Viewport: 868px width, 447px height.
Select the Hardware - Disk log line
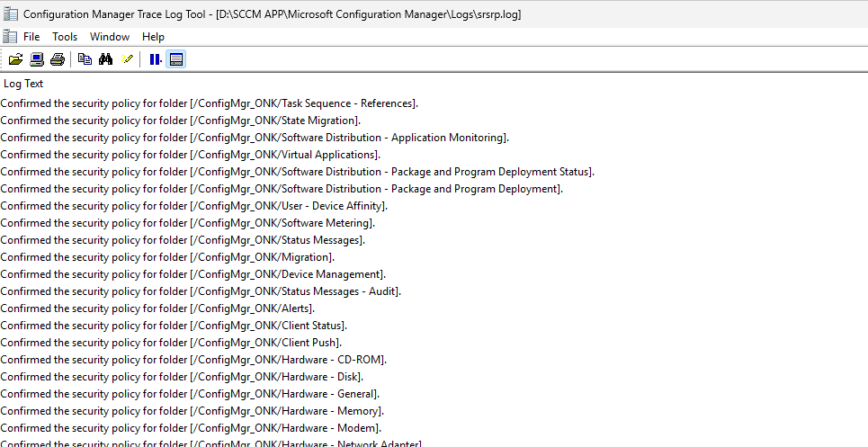pyautogui.click(x=182, y=378)
